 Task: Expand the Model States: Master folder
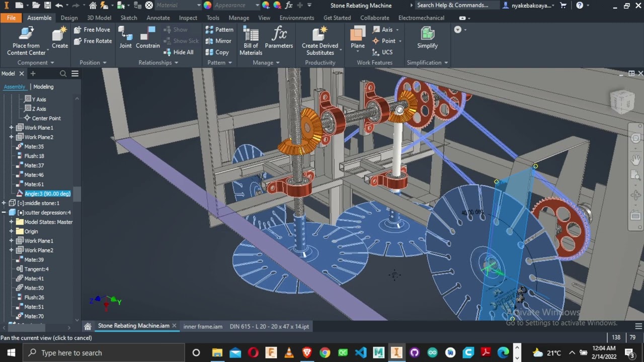(x=11, y=222)
